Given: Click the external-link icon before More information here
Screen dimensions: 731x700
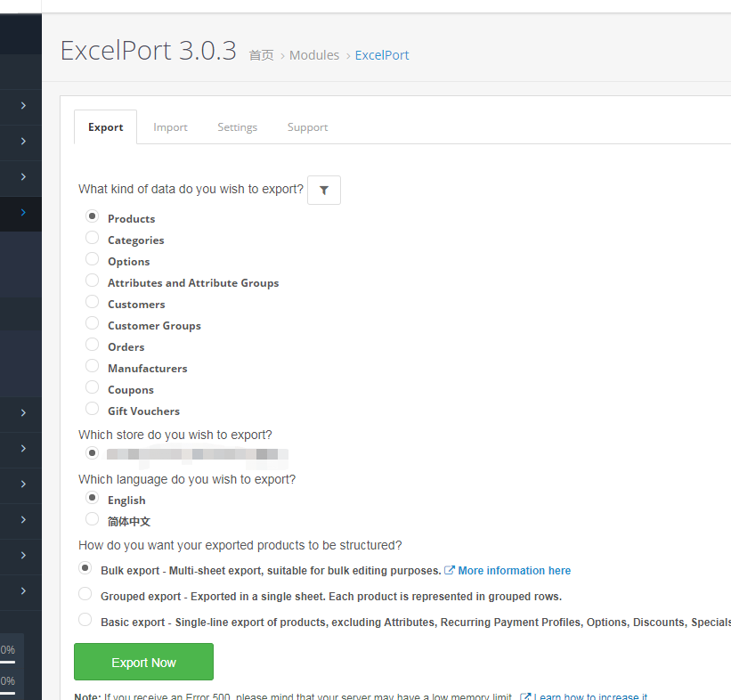Looking at the screenshot, I should (x=449, y=570).
